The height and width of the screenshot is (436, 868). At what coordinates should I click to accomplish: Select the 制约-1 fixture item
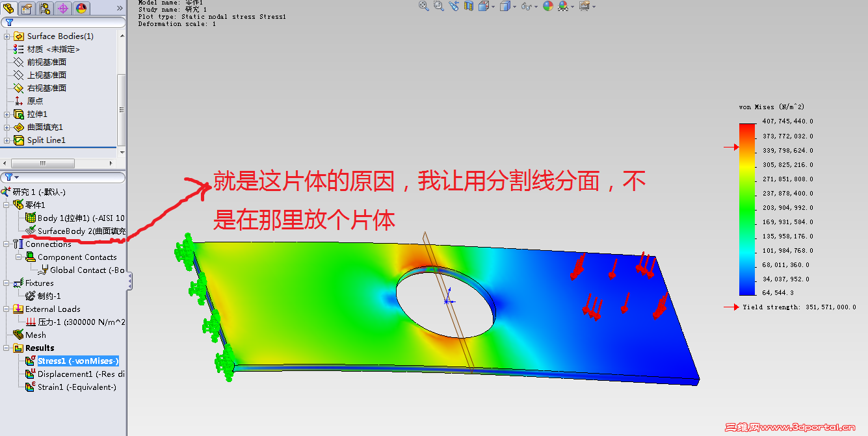click(42, 296)
